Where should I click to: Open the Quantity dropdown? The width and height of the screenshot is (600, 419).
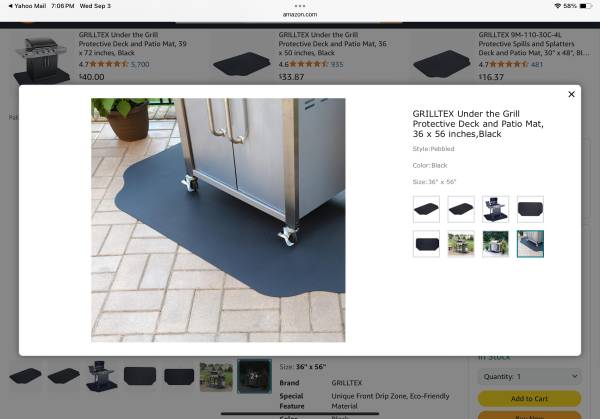pos(530,377)
